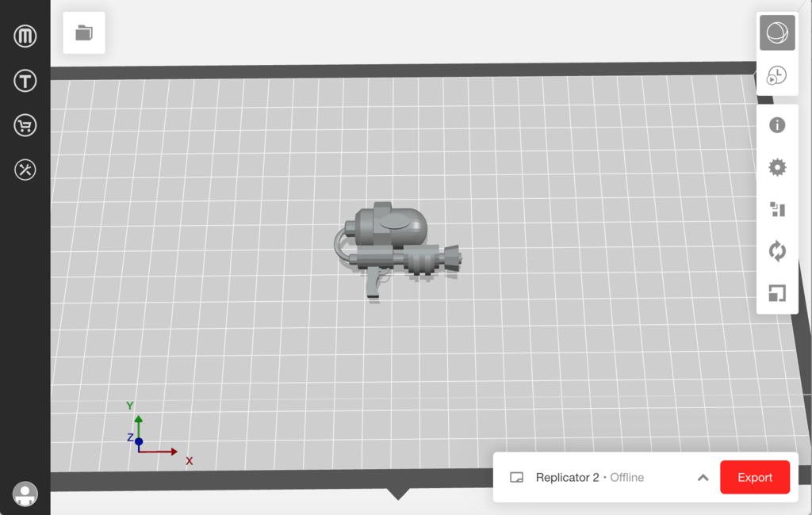The width and height of the screenshot is (812, 515).
Task: Click the Replicator 2 printer name
Action: pos(567,477)
